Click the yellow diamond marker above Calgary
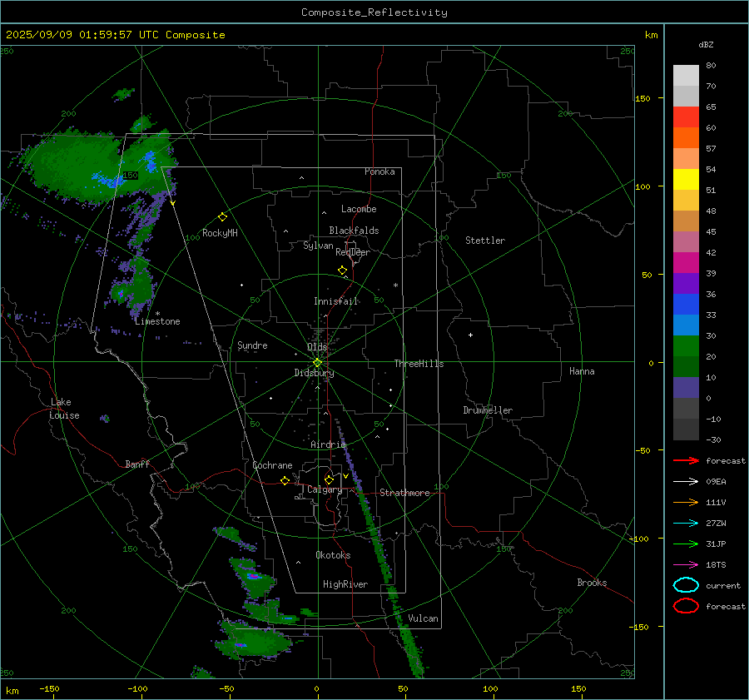Viewport: 749px width, 700px height. (x=329, y=479)
